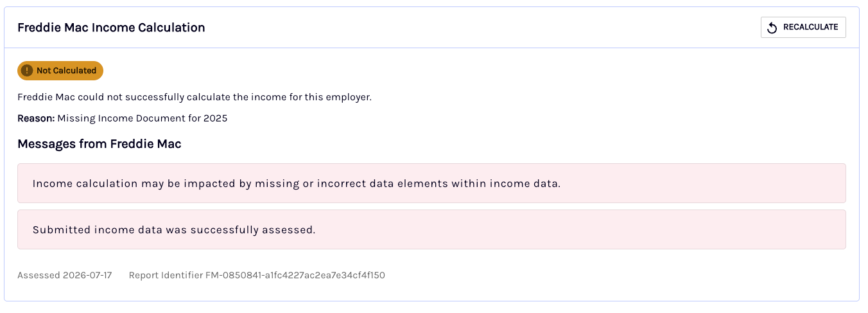868x313 pixels.
Task: Click the exclamation warning icon in badge
Action: tap(27, 71)
